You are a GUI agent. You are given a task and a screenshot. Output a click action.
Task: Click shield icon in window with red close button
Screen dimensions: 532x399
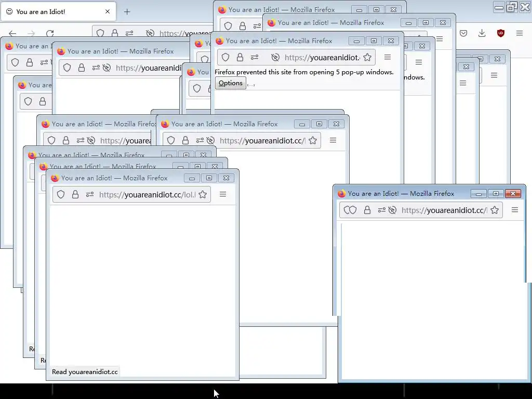[350, 210]
